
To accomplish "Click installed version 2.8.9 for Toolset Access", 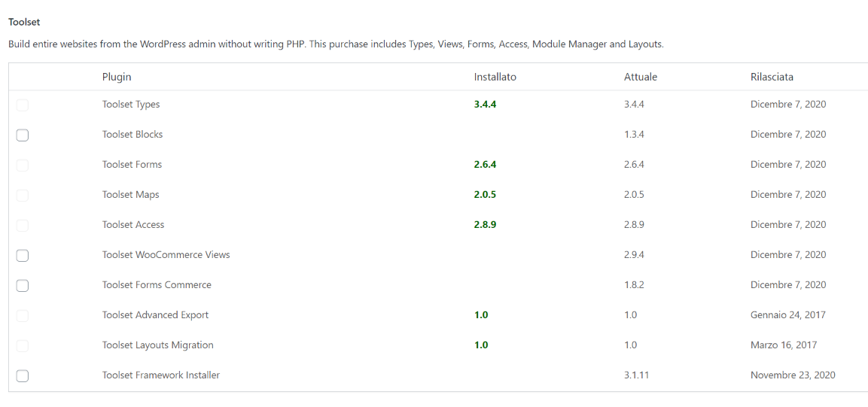I will point(485,224).
